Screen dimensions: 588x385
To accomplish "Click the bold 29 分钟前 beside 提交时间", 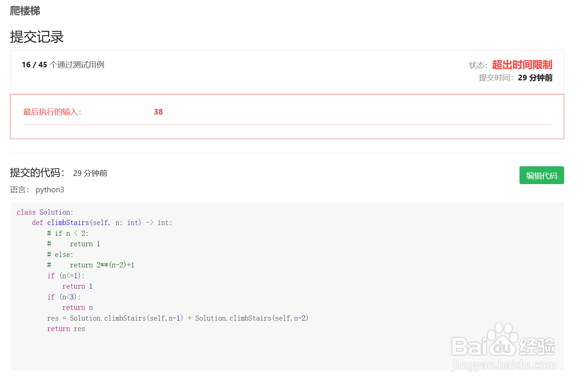I will 535,78.
